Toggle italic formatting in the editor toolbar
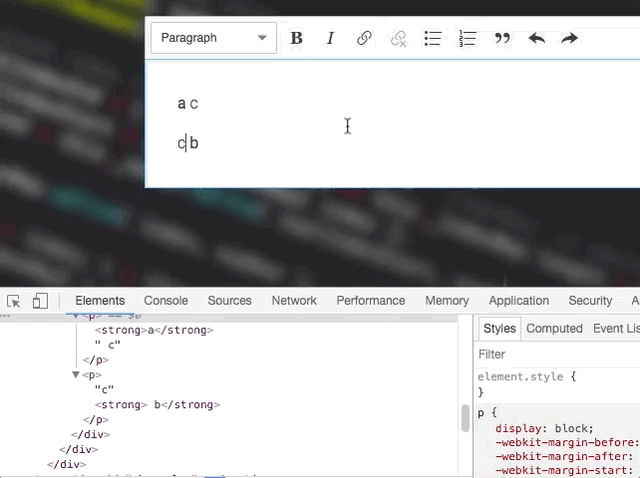This screenshot has height=478, width=640. 330,38
